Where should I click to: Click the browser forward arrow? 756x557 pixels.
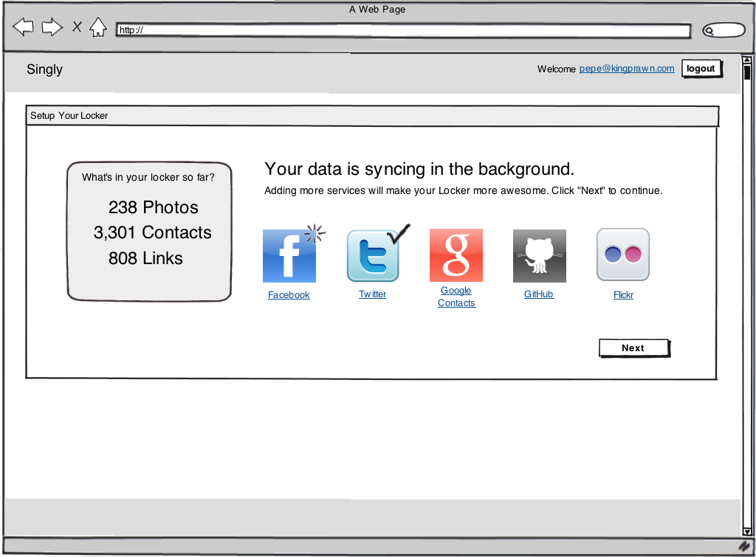(52, 27)
